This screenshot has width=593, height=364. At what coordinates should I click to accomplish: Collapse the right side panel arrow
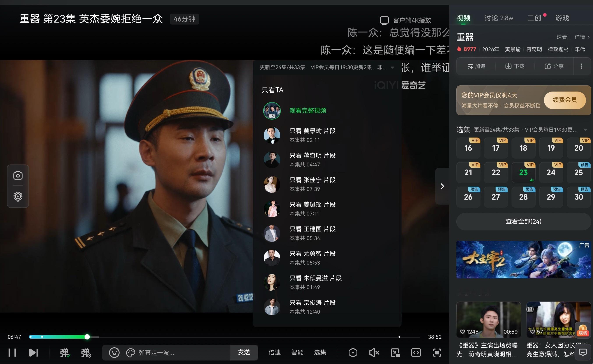[442, 186]
